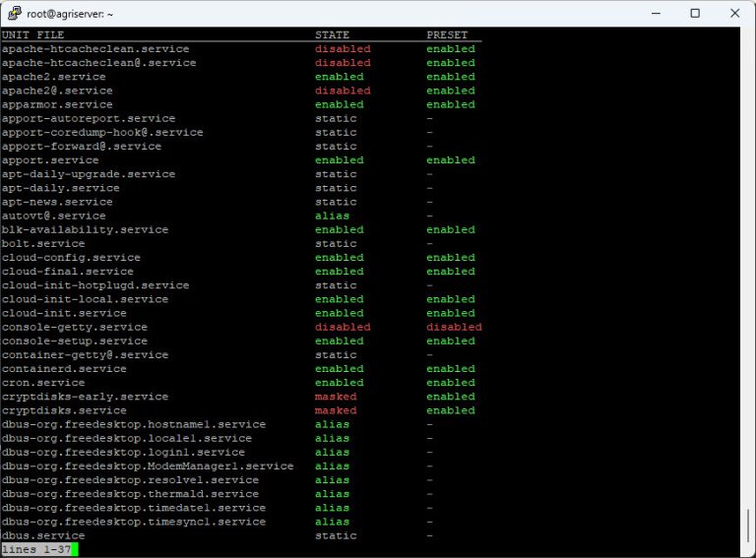This screenshot has height=558, width=756.
Task: Click 'disabled' state of apache2@.service
Action: (x=343, y=91)
